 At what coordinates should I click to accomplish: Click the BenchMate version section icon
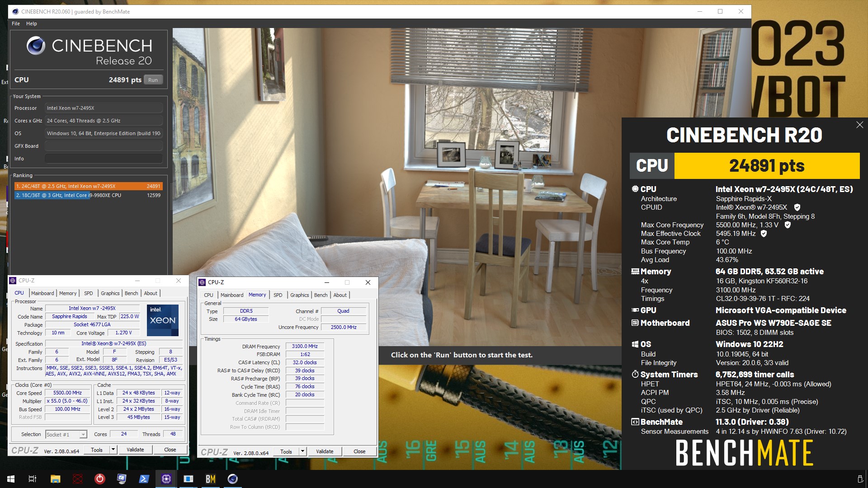coord(635,422)
